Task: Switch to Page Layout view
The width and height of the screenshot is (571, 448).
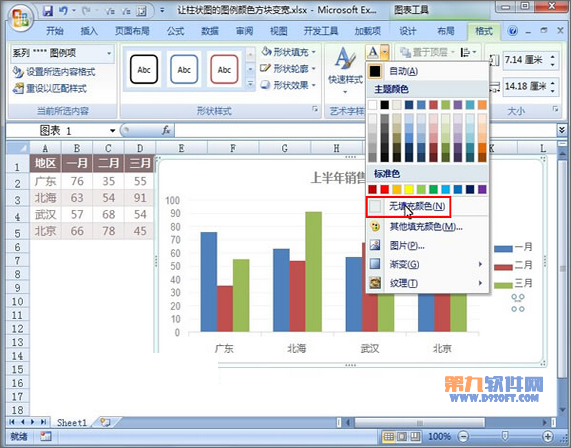Action: click(402, 436)
